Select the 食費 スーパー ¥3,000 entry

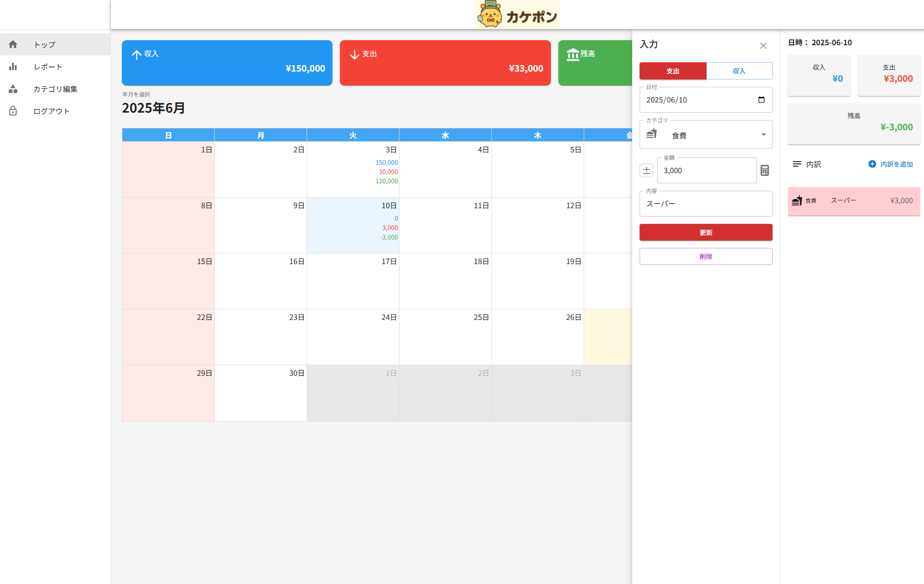[854, 201]
